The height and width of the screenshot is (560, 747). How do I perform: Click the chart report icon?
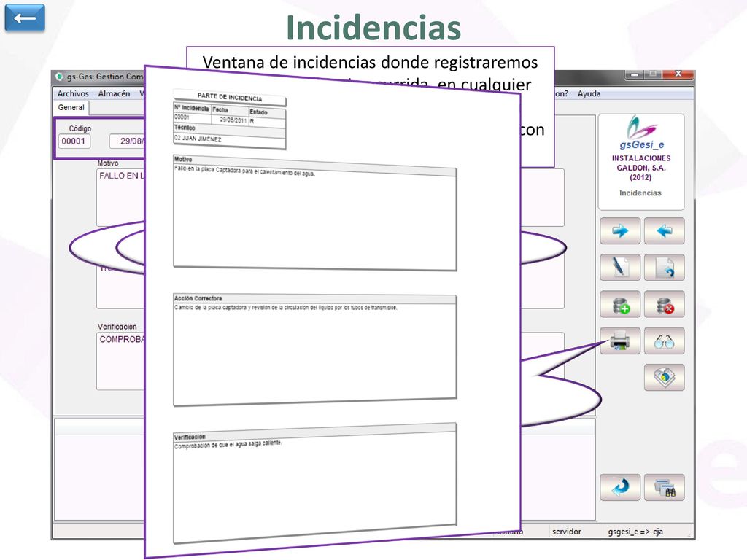coord(664,378)
